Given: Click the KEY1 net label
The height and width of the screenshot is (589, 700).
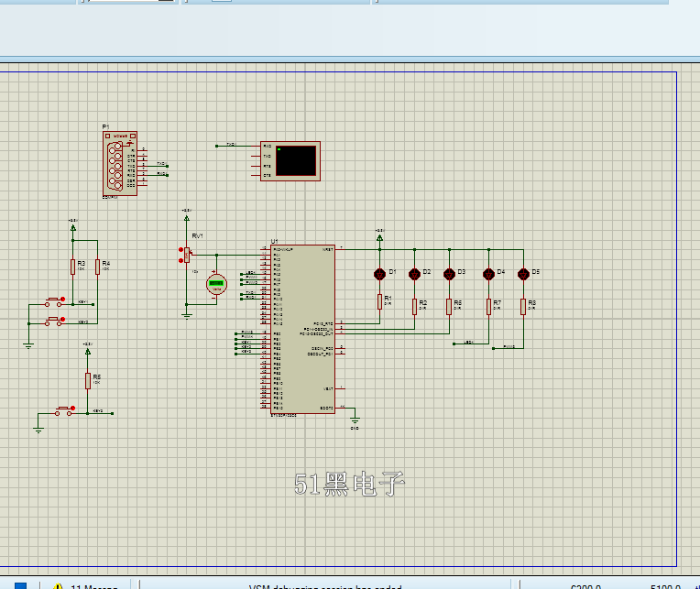Looking at the screenshot, I should [x=83, y=302].
